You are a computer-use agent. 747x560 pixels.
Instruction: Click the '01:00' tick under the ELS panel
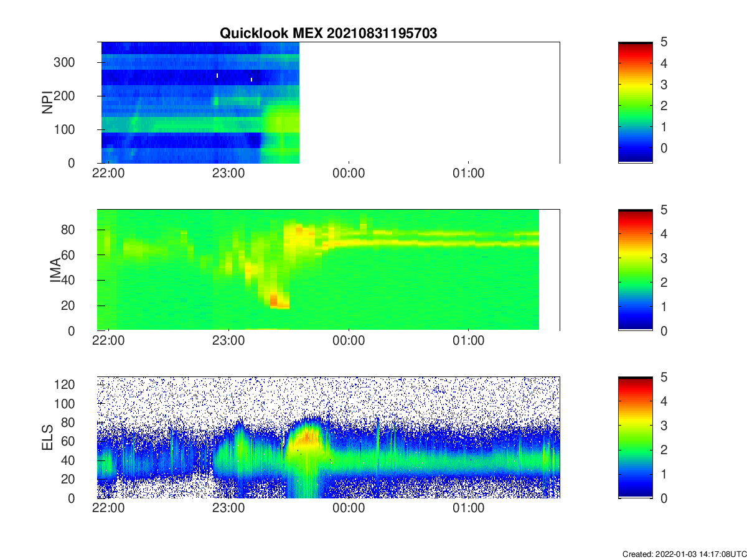[x=468, y=509]
